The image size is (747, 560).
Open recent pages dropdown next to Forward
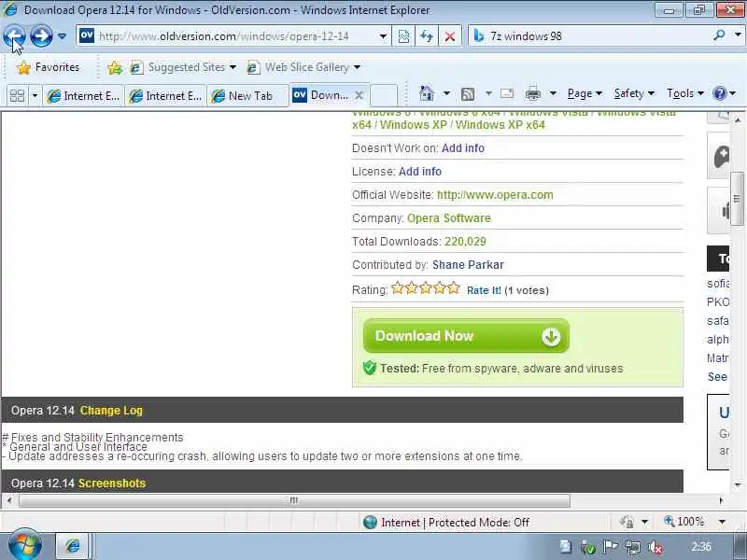[62, 36]
